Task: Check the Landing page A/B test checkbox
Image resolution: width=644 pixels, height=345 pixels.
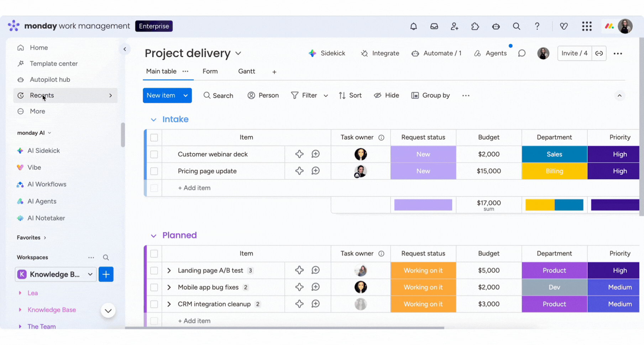Action: tap(154, 270)
